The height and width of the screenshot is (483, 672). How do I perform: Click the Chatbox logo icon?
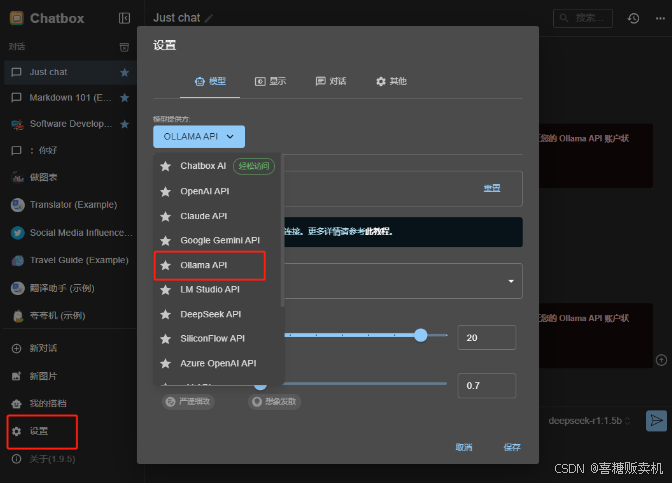point(17,18)
